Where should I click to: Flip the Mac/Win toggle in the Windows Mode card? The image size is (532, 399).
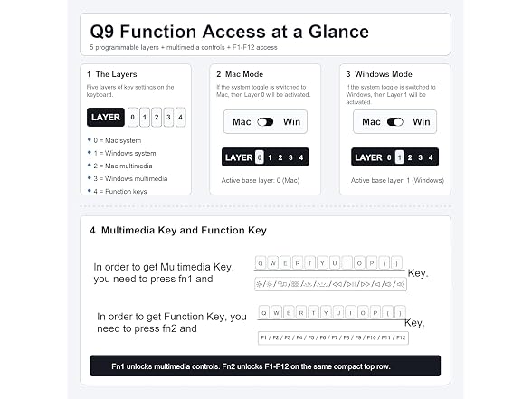[394, 122]
